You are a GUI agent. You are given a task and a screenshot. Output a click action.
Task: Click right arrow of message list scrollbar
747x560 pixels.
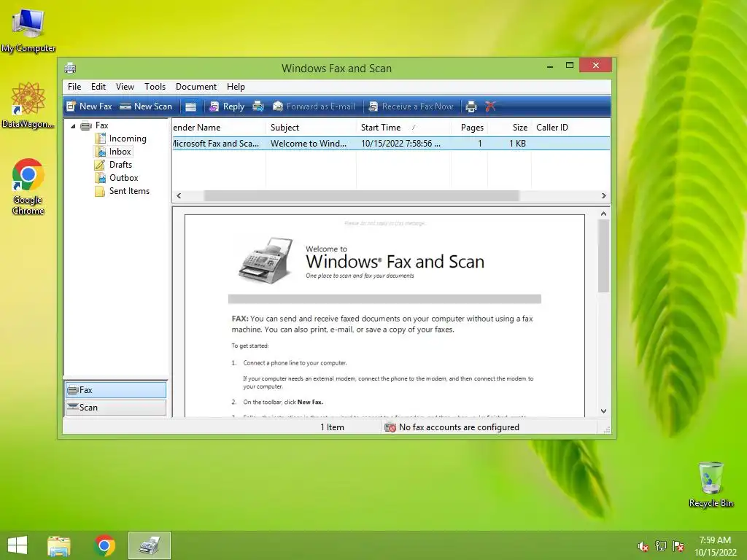pos(603,195)
